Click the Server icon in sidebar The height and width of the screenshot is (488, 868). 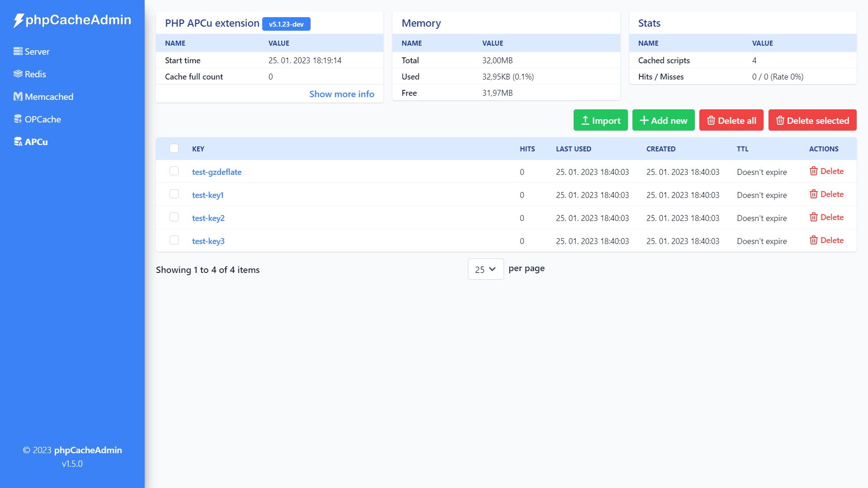(18, 52)
